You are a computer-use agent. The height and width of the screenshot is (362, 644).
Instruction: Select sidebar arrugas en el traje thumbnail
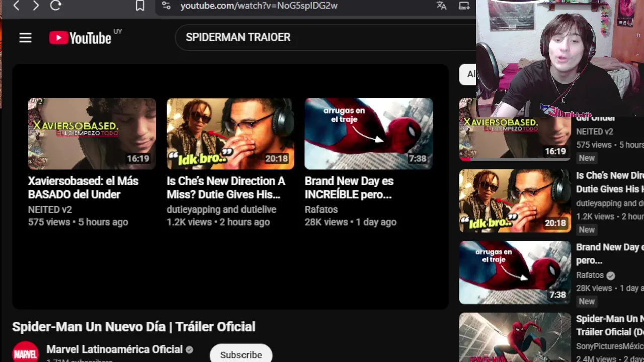[x=515, y=273]
